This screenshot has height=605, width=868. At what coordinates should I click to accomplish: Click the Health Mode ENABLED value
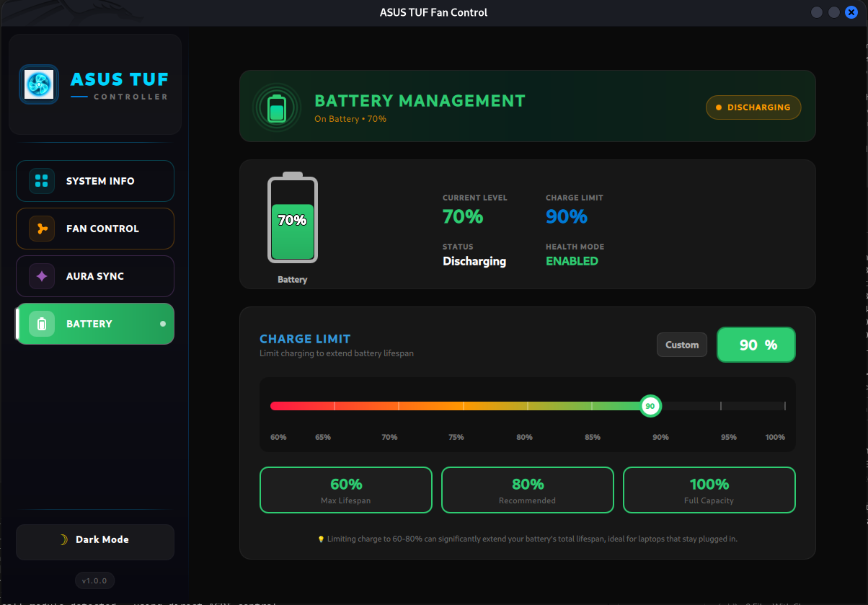(x=572, y=261)
